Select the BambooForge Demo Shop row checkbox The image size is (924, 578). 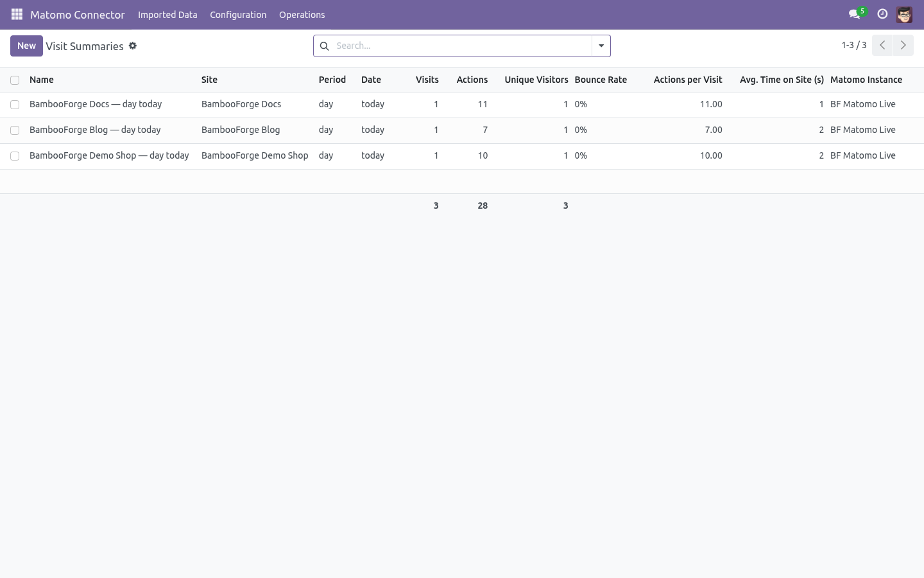15,156
